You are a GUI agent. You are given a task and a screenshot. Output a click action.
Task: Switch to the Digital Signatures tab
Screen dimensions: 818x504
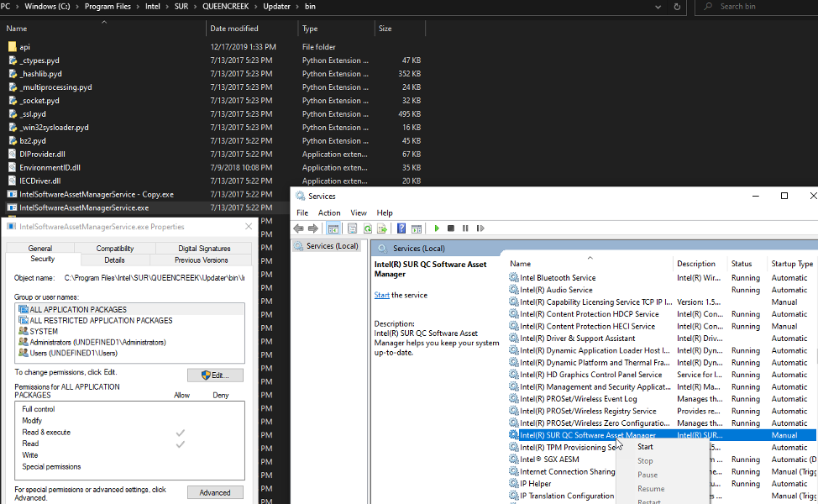tap(204, 249)
